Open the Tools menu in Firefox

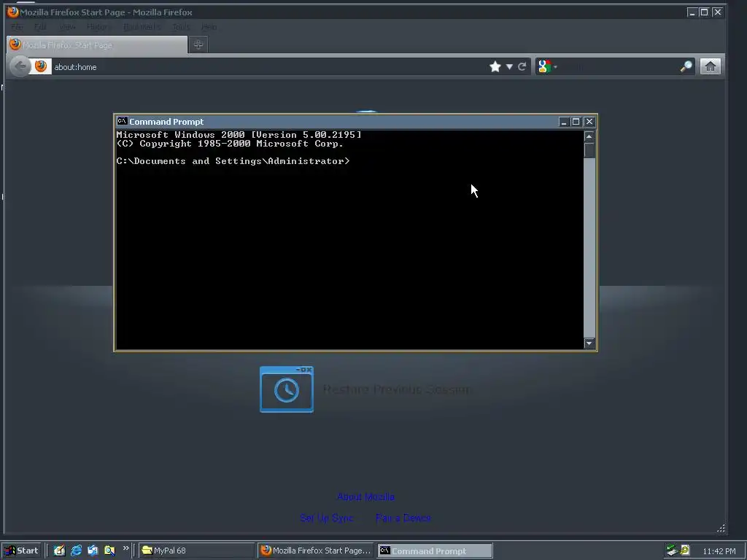181,27
